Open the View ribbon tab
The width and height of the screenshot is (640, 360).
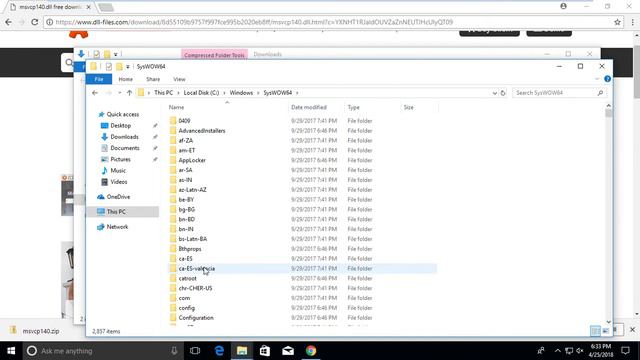[179, 79]
